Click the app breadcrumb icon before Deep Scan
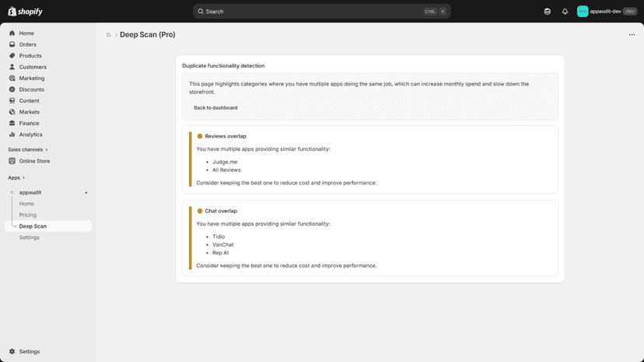Viewport: 644px width, 362px height. 108,35
